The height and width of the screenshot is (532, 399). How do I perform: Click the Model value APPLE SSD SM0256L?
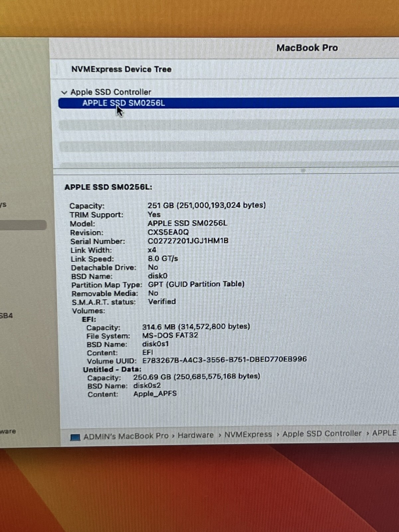[187, 223]
